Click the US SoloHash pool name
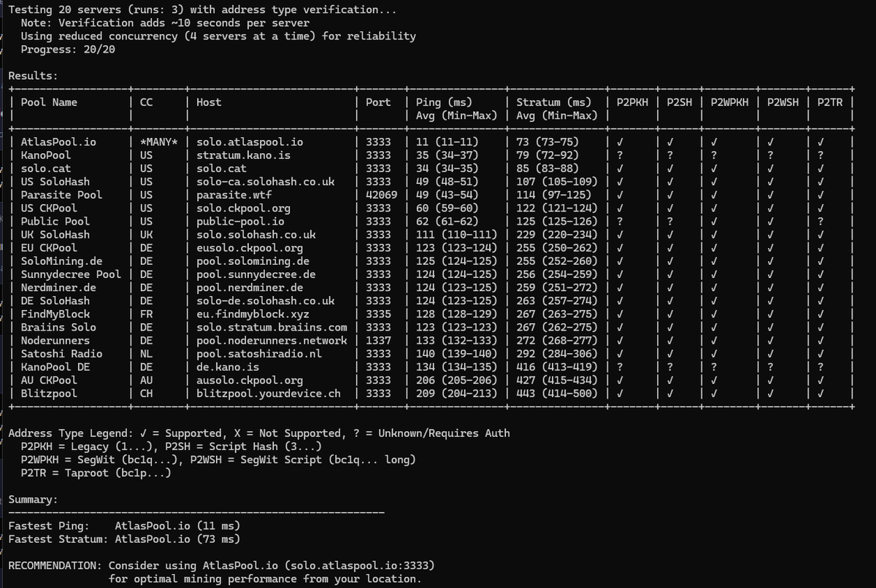The height and width of the screenshot is (588, 876). click(55, 182)
